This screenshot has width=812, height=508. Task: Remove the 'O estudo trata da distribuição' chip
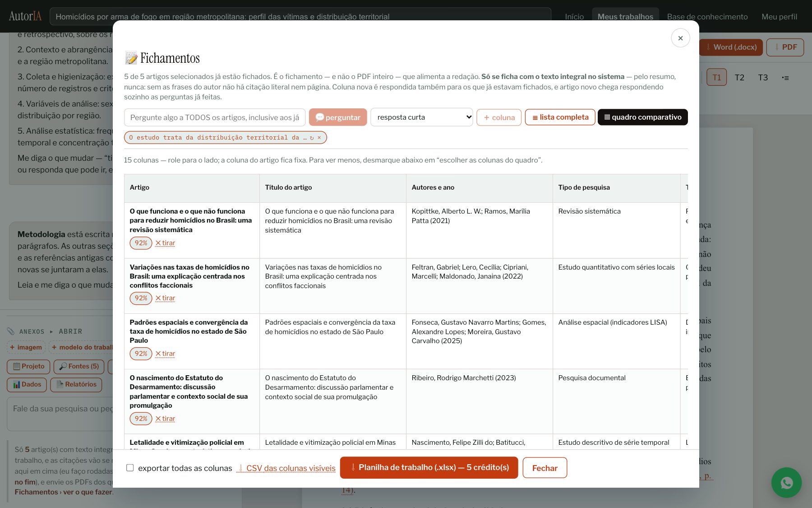coord(319,137)
